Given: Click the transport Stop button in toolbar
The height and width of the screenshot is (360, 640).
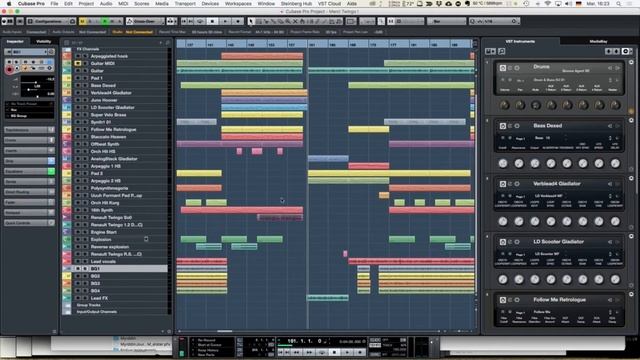Looking at the screenshot, I should tap(211, 21).
